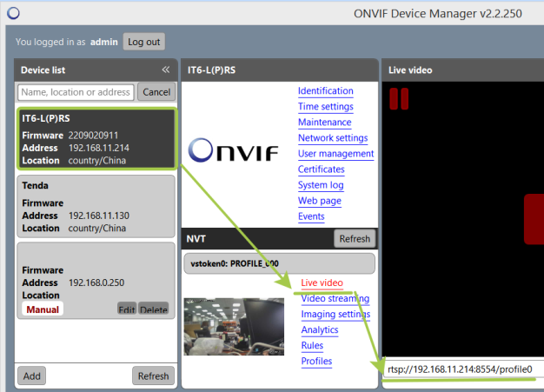This screenshot has height=392, width=544.
Task: Log out of the admin account
Action: pos(143,42)
